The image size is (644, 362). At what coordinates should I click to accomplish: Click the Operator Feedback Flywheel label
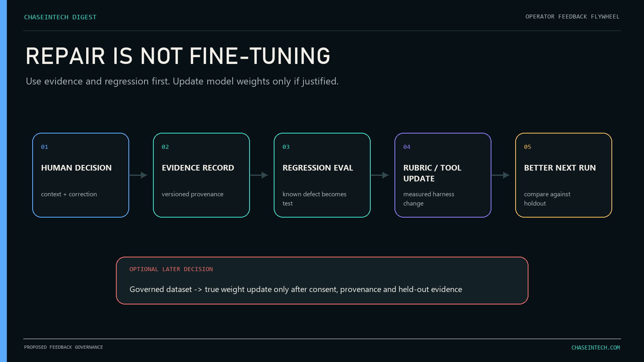click(572, 16)
